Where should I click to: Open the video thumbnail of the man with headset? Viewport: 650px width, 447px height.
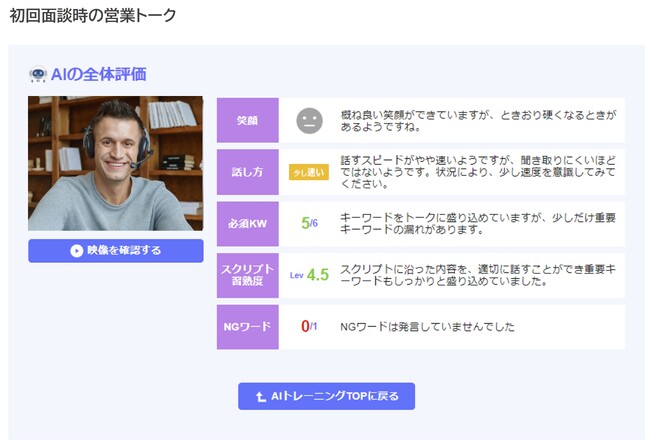pos(115,163)
